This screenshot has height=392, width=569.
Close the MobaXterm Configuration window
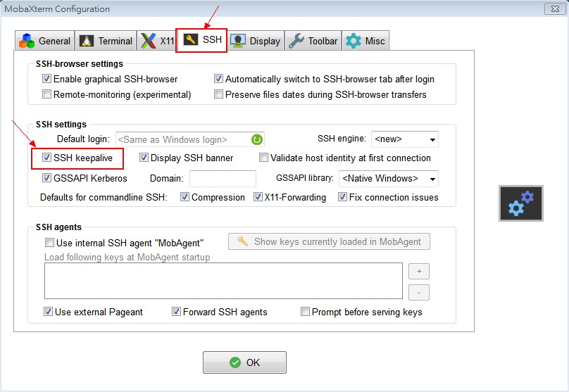click(x=555, y=8)
